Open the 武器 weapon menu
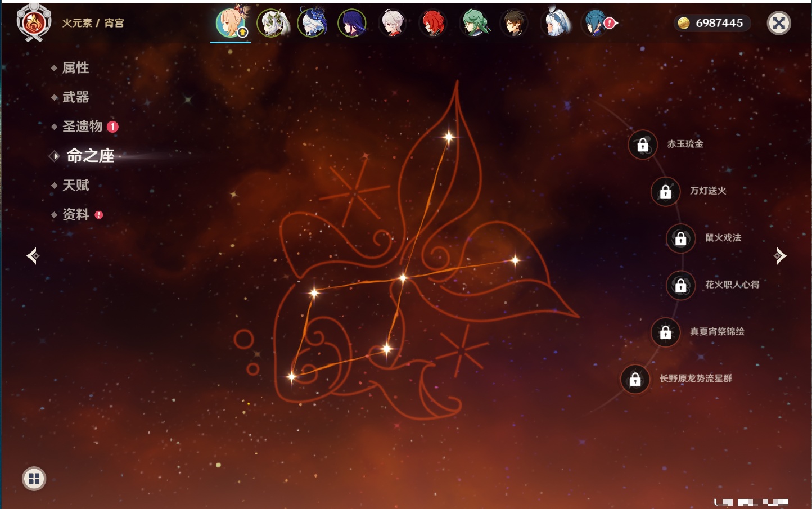 click(x=75, y=97)
